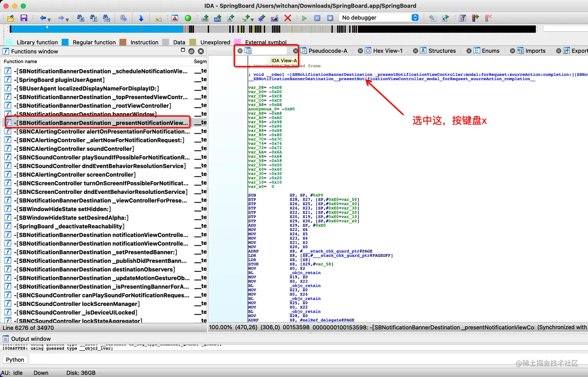Viewport: 588px width, 377px height.
Task: Click the key-and-lock toolbar icon
Action: pyautogui.click(x=158, y=18)
